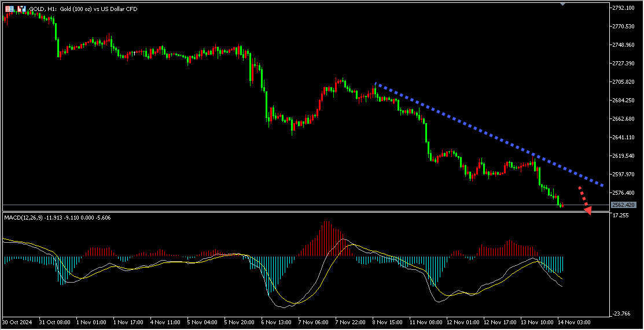Image resolution: width=644 pixels, height=330 pixels.
Task: Click the 14 Nov 03:00 time label
Action: click(573, 322)
